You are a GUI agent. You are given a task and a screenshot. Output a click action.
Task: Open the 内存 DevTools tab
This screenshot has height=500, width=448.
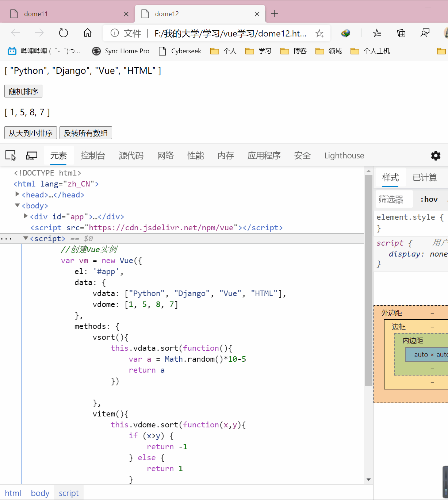tap(226, 155)
